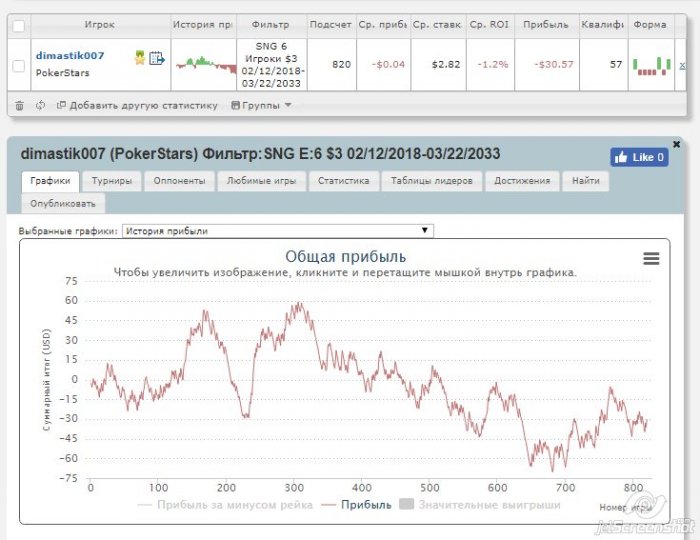The height and width of the screenshot is (540, 700).
Task: Expand the Группы dropdown
Action: pos(261,105)
